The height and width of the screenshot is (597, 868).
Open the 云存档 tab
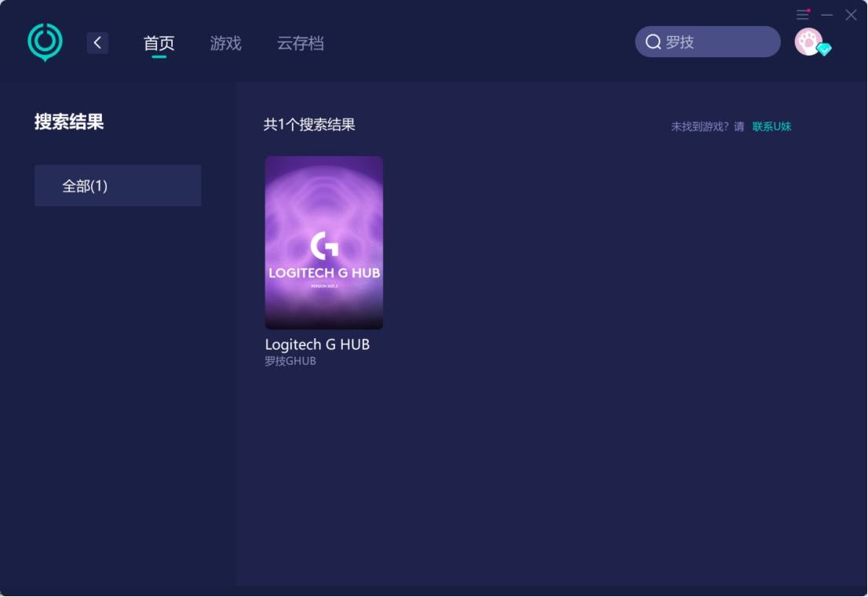coord(300,43)
